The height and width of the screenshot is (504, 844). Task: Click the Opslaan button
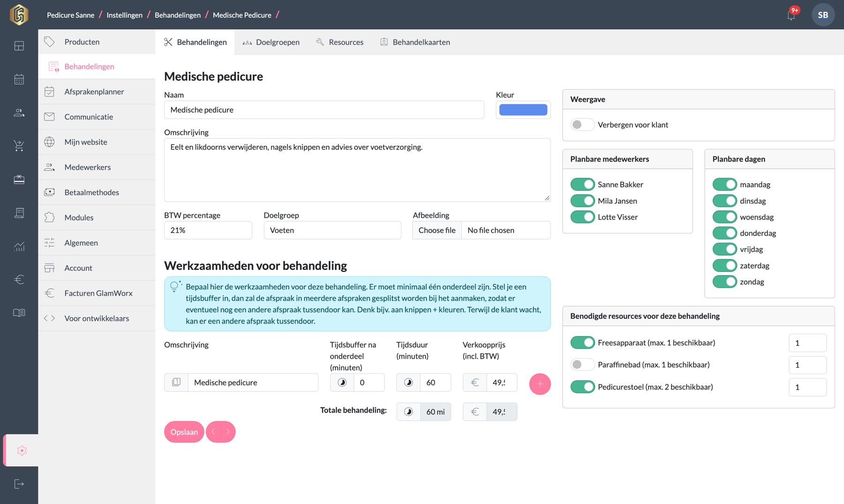pyautogui.click(x=184, y=432)
